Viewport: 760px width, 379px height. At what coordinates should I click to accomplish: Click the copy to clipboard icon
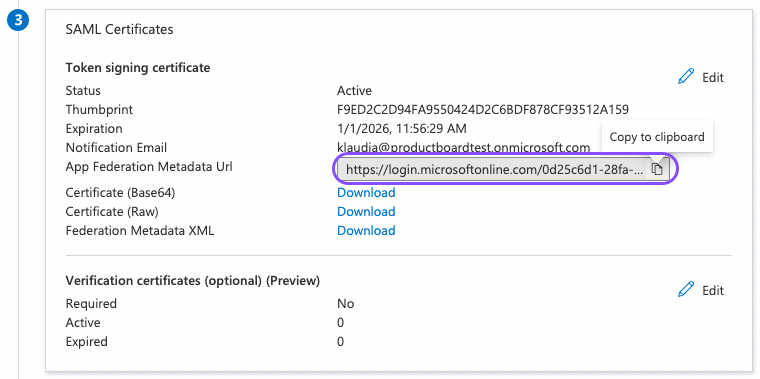(x=657, y=169)
